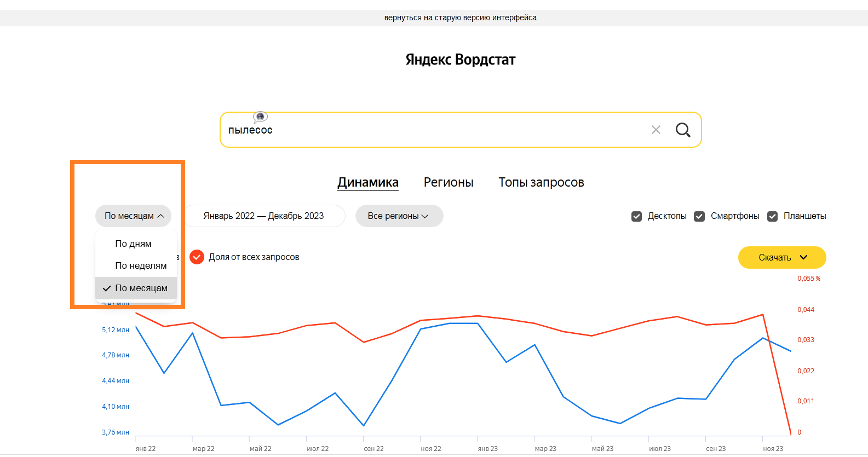Click the 'янв 23' x-axis label

click(x=488, y=449)
